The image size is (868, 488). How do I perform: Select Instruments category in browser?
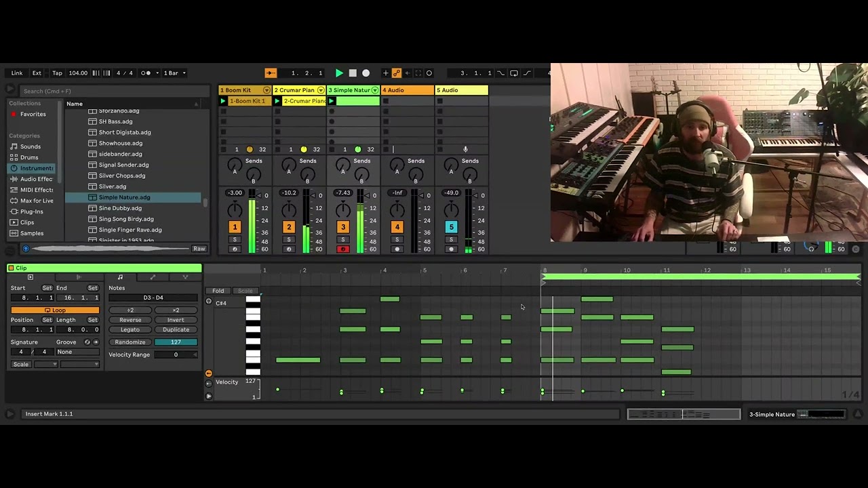point(33,168)
